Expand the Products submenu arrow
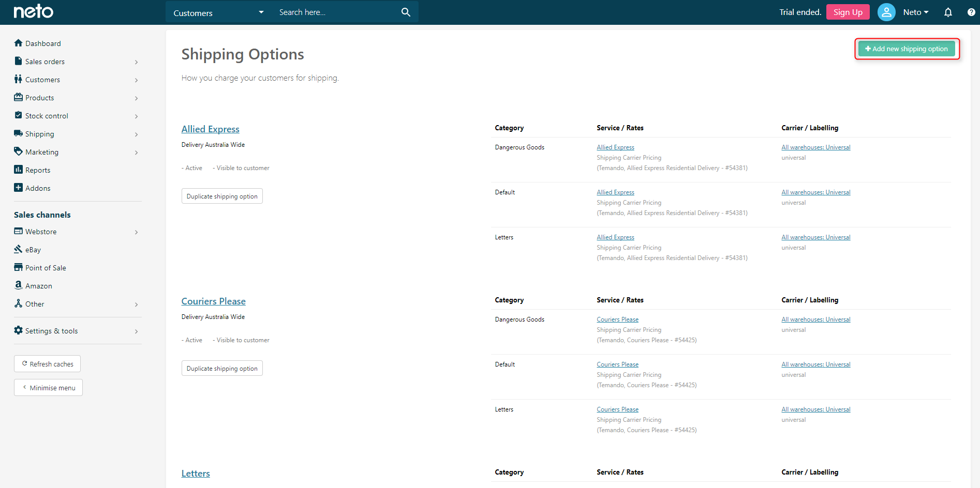980x488 pixels. click(x=137, y=98)
